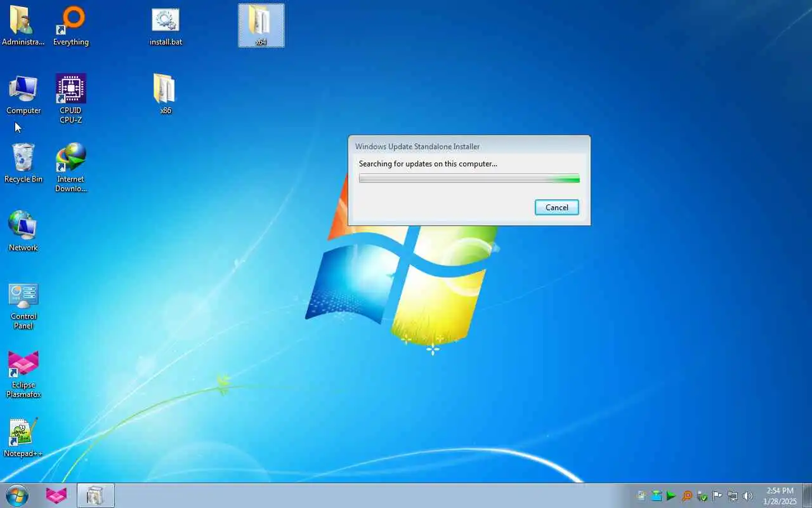Select the install.bat file on desktop
The height and width of the screenshot is (508, 812).
(166, 26)
